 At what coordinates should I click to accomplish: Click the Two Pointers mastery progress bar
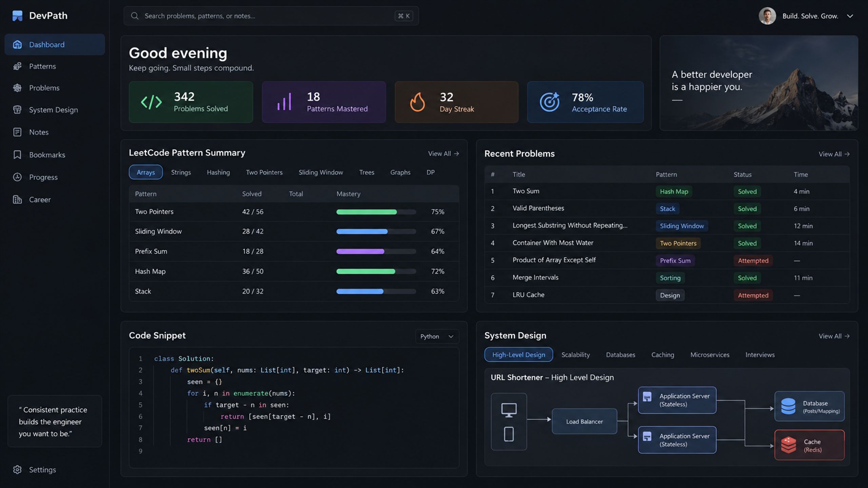tap(376, 212)
